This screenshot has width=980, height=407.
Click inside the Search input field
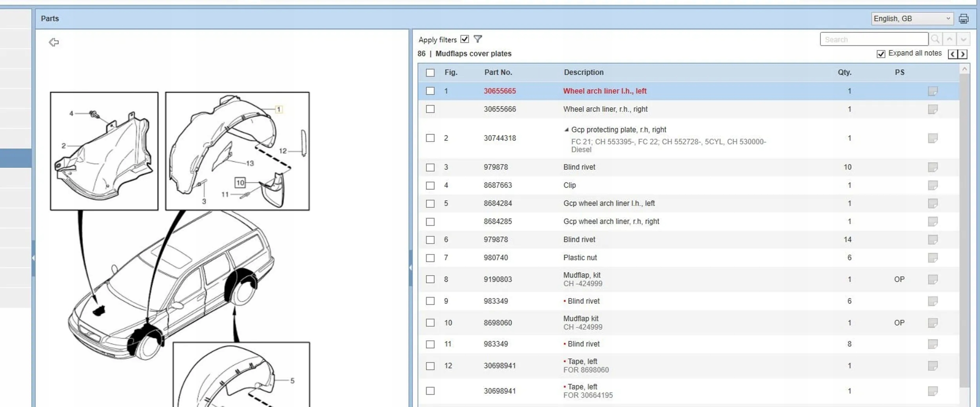(x=873, y=39)
